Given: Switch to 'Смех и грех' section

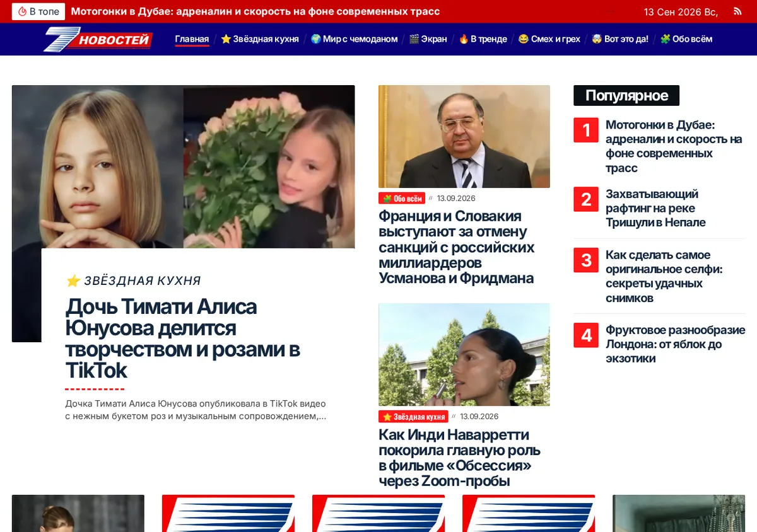Looking at the screenshot, I should point(549,39).
